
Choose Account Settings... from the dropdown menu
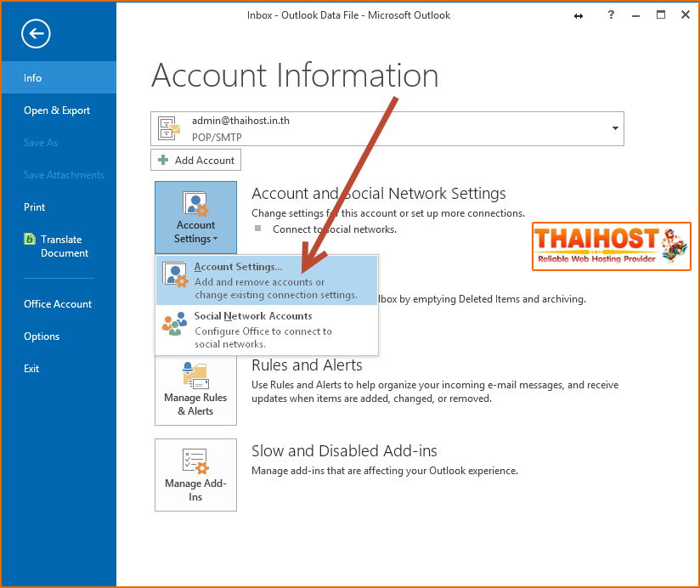point(267,280)
